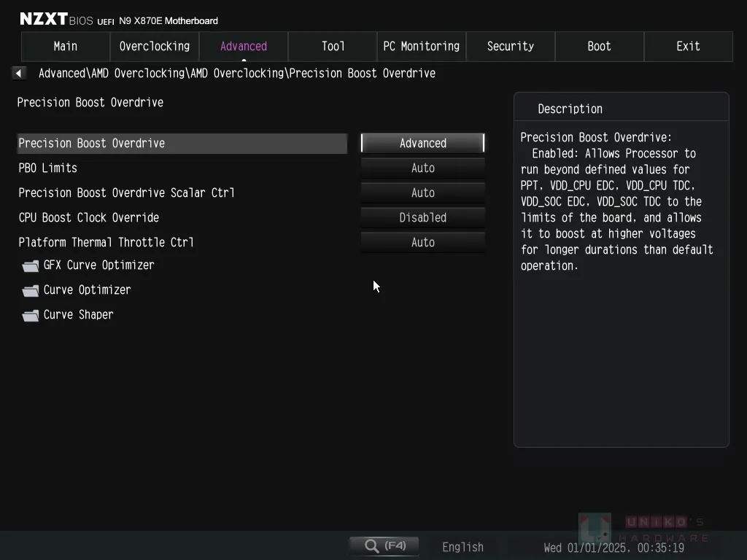The image size is (747, 560).
Task: Select the highlighted Precision Boost Overdrive row label
Action: (91, 144)
